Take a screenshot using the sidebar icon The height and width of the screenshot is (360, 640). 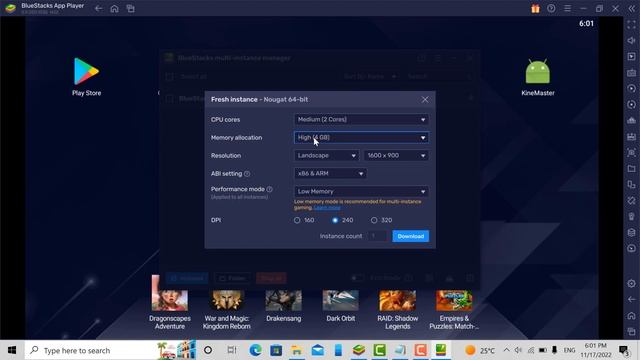[x=631, y=153]
